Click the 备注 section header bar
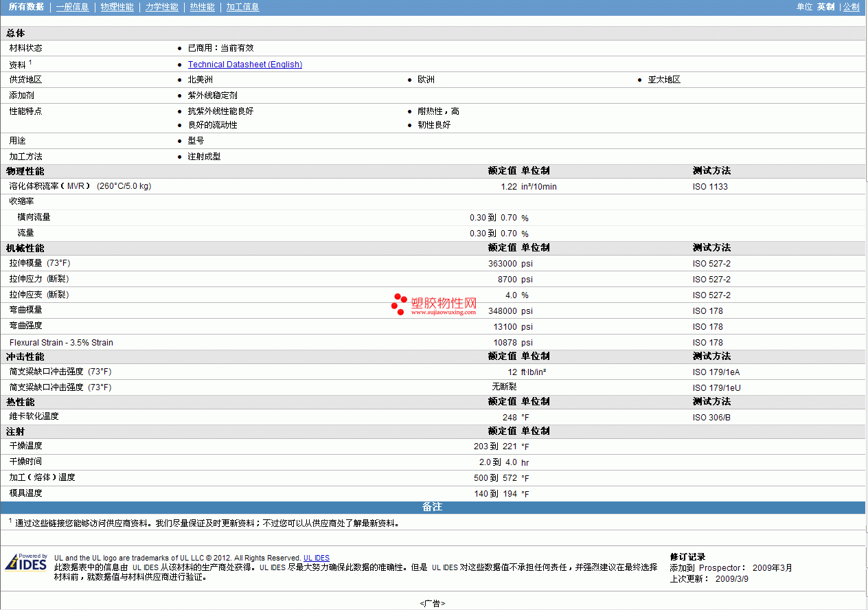The height and width of the screenshot is (610, 868). click(433, 507)
